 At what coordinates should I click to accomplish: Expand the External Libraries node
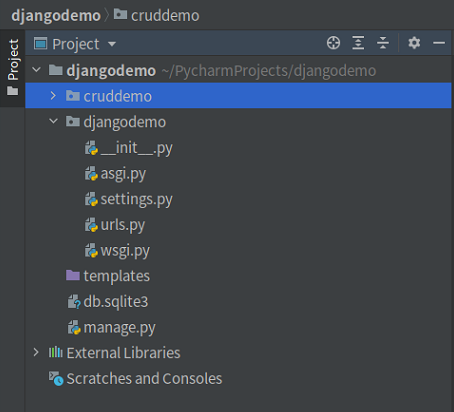coord(36,352)
